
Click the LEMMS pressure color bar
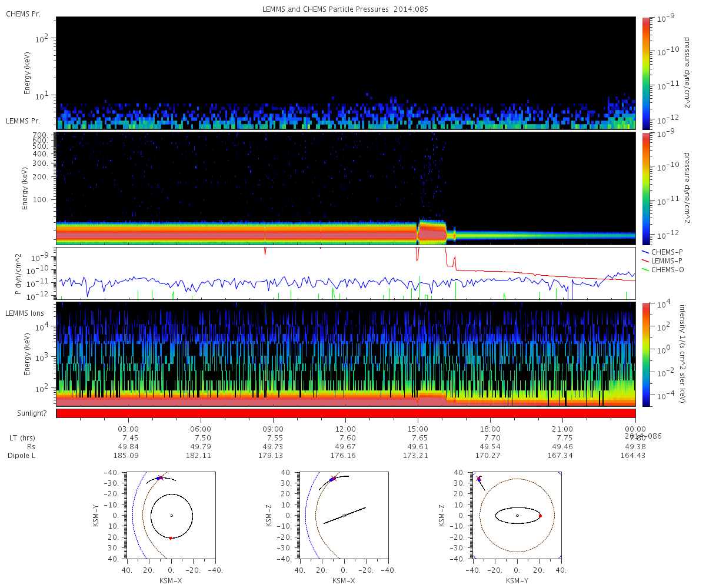(x=647, y=188)
